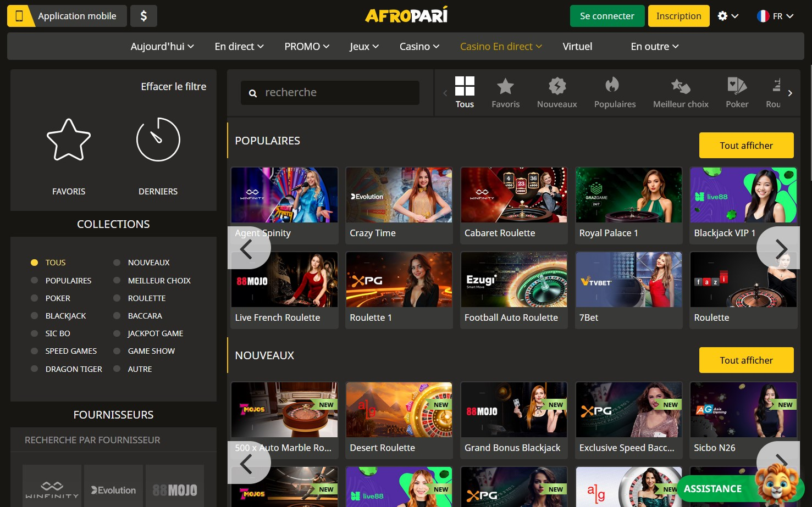Image resolution: width=812 pixels, height=507 pixels.
Task: Click the Inscription button
Action: point(678,16)
